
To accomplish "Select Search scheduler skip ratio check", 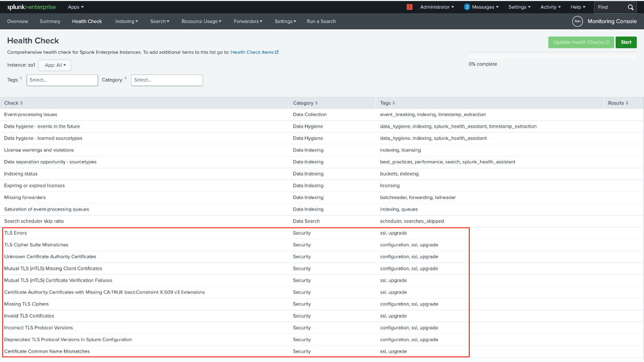I will coord(322,221).
